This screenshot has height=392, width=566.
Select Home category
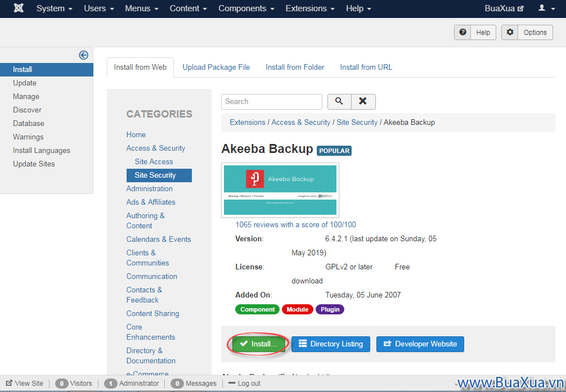(x=136, y=134)
